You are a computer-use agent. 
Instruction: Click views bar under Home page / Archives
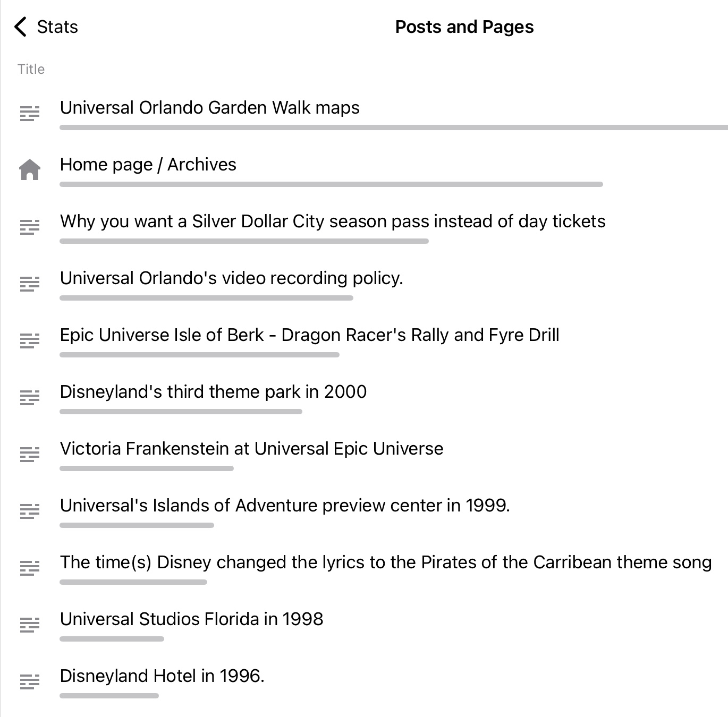click(331, 184)
